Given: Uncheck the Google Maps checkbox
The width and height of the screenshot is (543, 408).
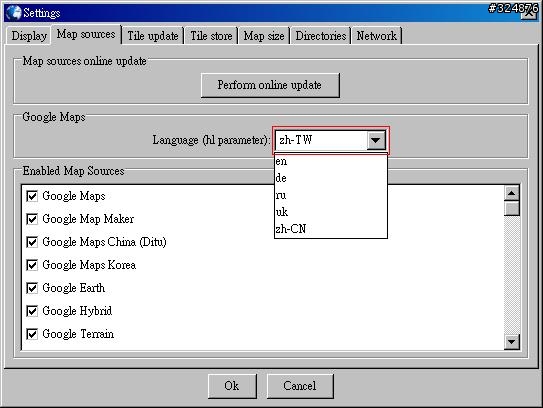Looking at the screenshot, I should pos(32,196).
